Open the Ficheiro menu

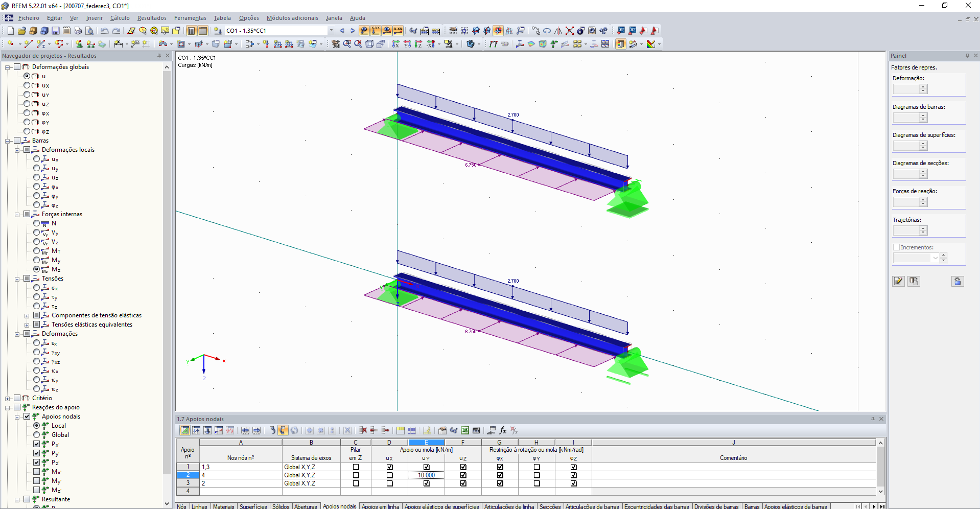coord(29,18)
